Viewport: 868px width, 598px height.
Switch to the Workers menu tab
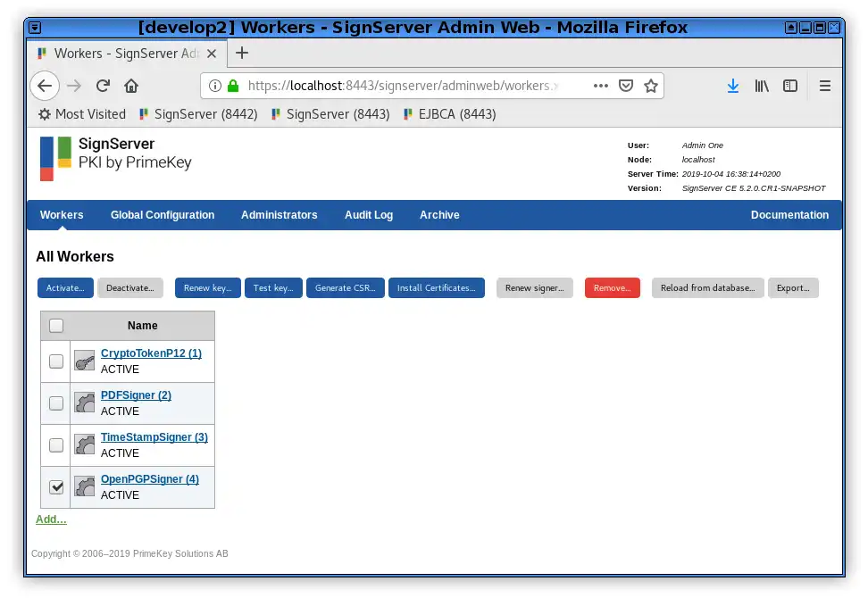pos(62,214)
